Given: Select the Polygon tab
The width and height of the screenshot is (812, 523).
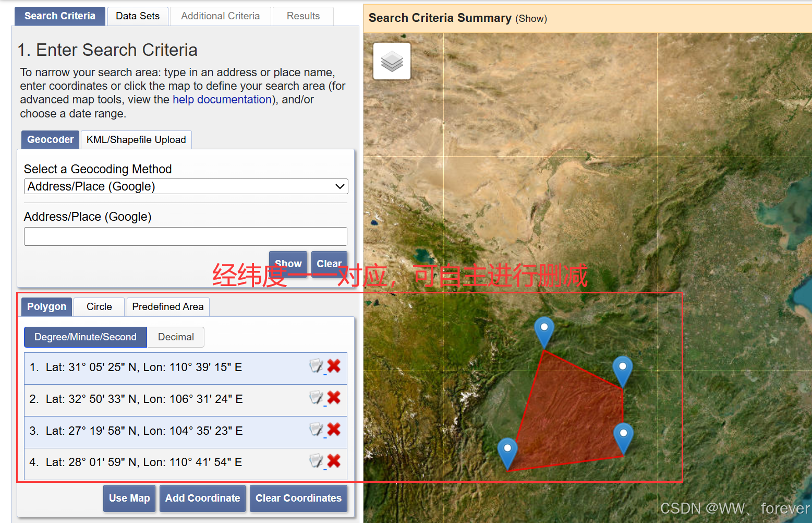Looking at the screenshot, I should [x=46, y=306].
